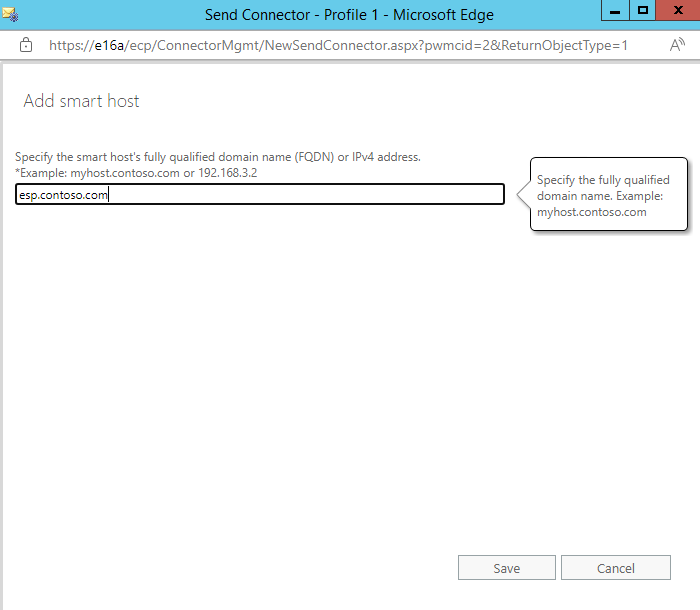Screen dimensions: 700x610
Task: Minimize the Send Connector window
Action: pos(615,10)
